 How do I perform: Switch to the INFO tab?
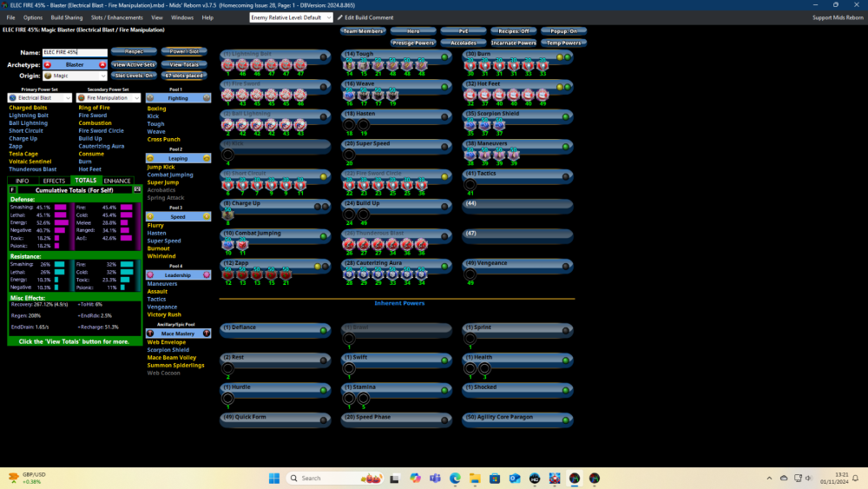pyautogui.click(x=23, y=181)
